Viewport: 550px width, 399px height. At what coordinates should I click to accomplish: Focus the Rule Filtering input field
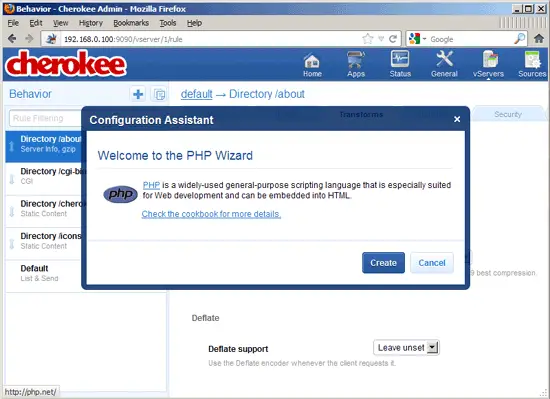(x=46, y=118)
